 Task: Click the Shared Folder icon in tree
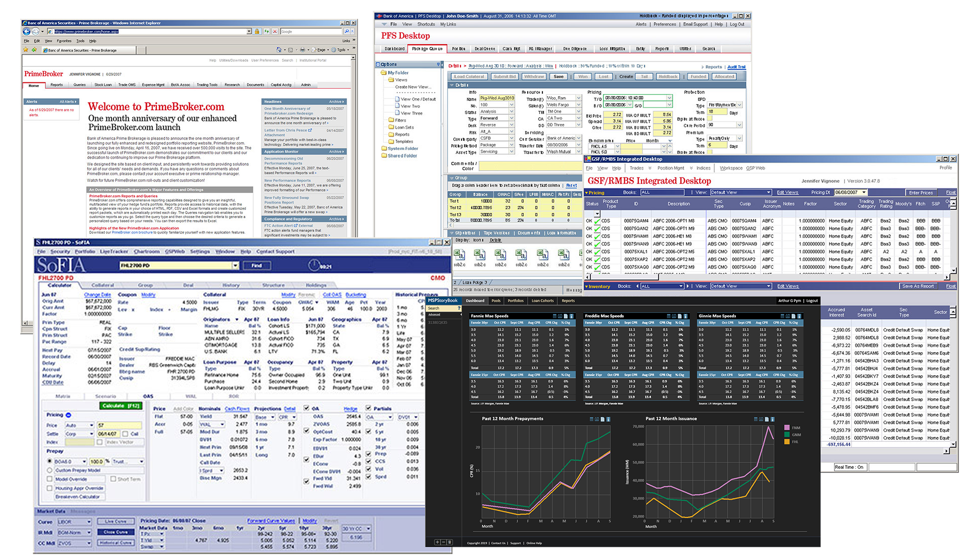click(384, 155)
